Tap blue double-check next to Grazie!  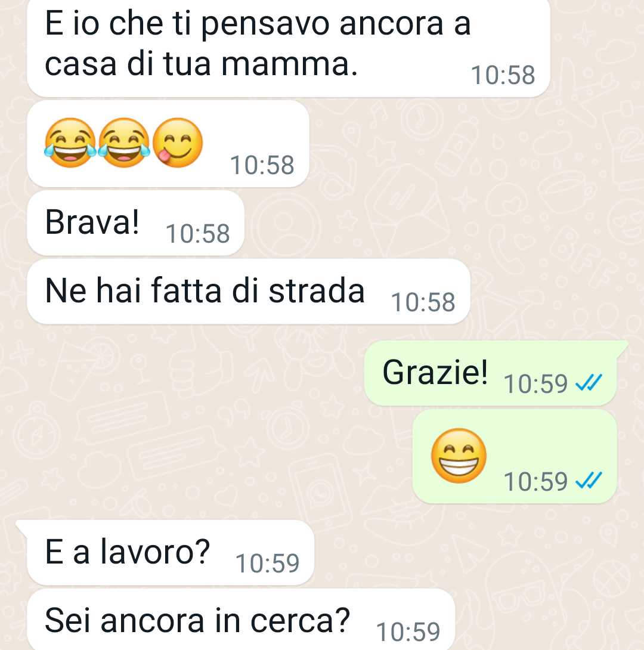[x=589, y=383]
